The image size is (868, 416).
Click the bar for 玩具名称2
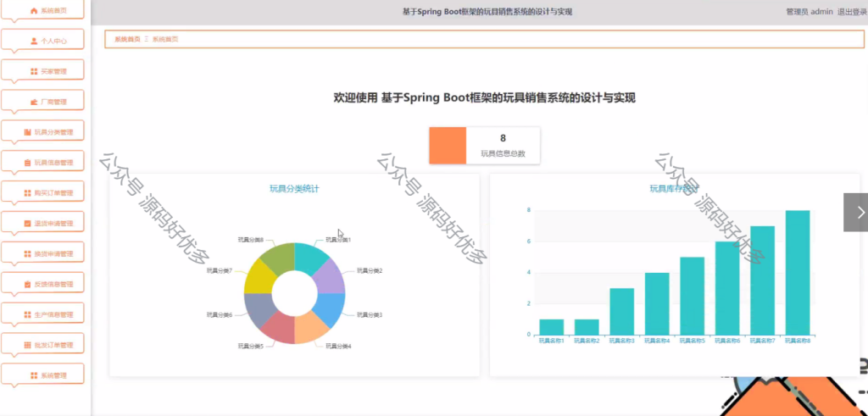tap(587, 327)
